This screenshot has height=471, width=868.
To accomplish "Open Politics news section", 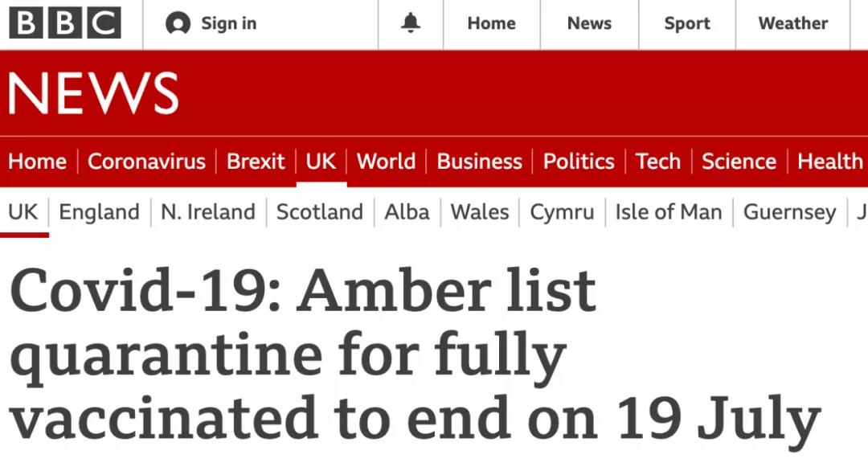I will pos(579,162).
